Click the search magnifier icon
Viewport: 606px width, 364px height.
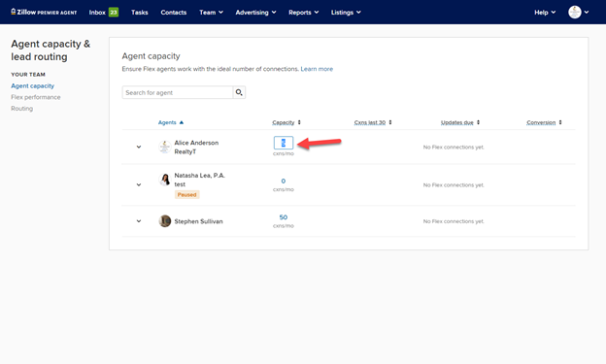(x=239, y=92)
